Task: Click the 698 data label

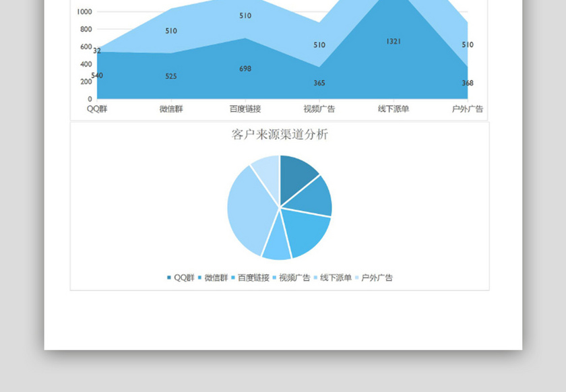Action: pyautogui.click(x=245, y=68)
